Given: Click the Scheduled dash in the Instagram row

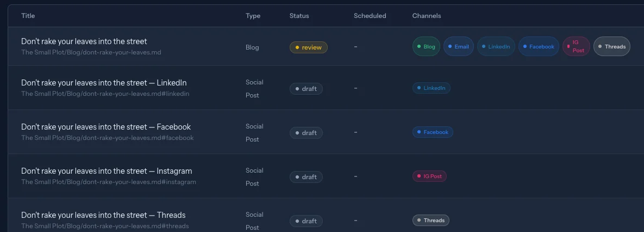Looking at the screenshot, I should [355, 176].
